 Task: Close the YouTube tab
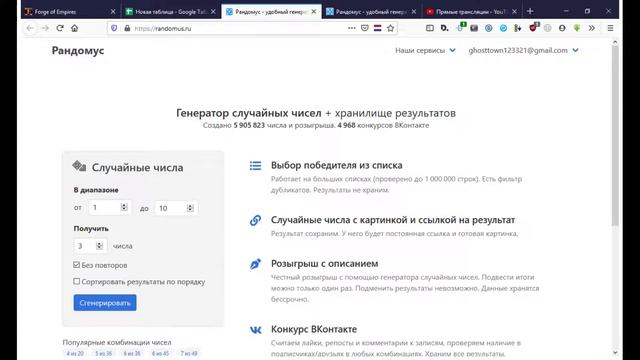(514, 12)
